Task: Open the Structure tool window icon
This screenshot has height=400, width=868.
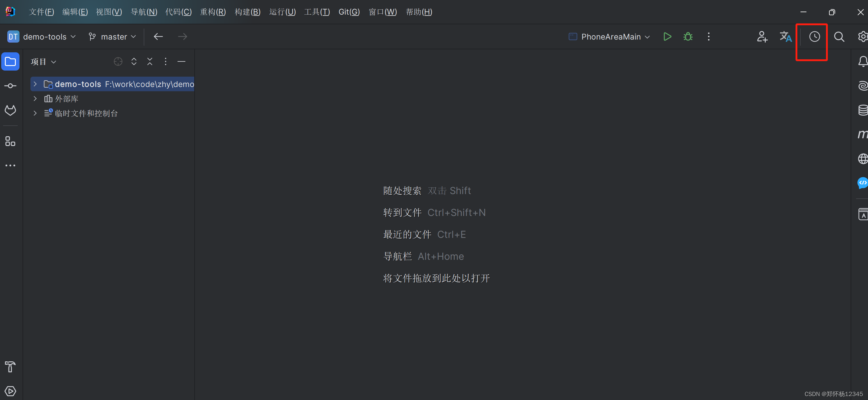Action: pyautogui.click(x=10, y=141)
